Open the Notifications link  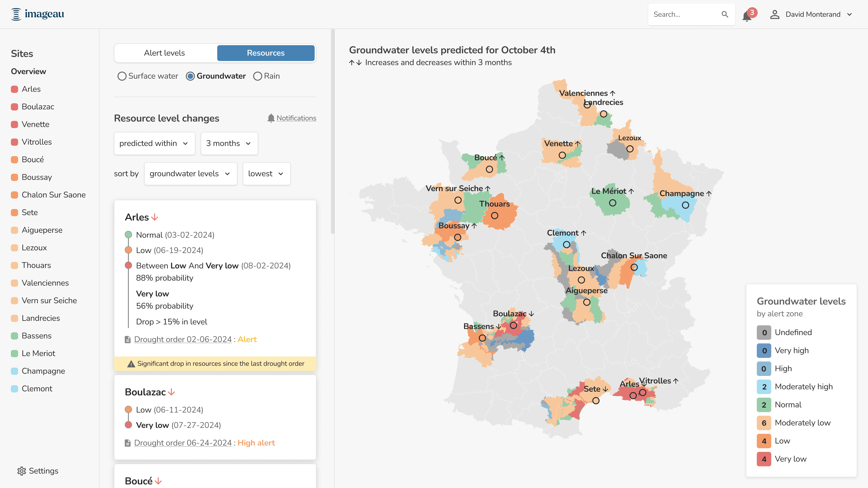296,118
